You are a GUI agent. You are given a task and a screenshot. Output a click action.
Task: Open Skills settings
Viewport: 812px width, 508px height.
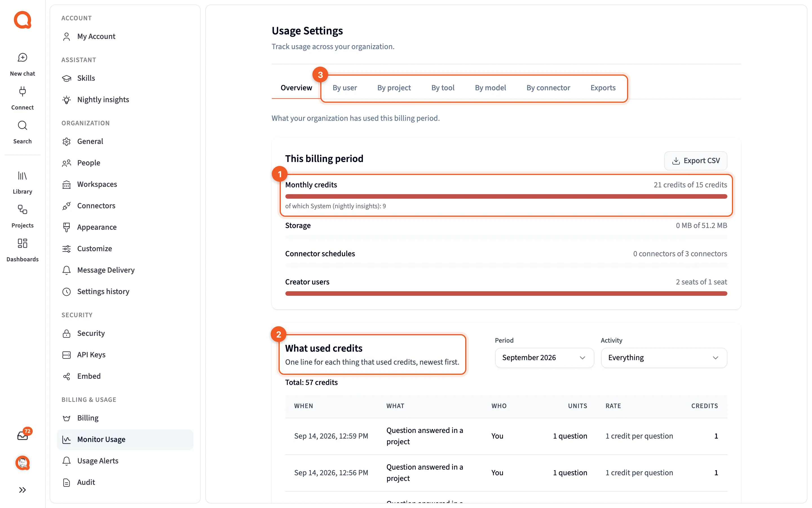coord(125,78)
